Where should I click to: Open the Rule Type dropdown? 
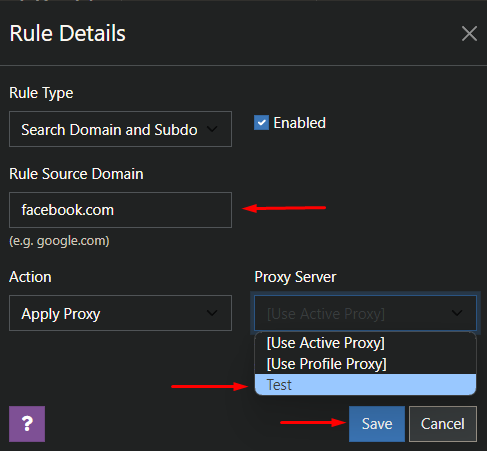[120, 129]
